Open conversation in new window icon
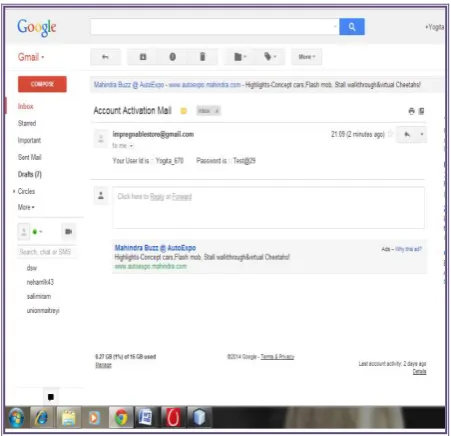 click(421, 111)
